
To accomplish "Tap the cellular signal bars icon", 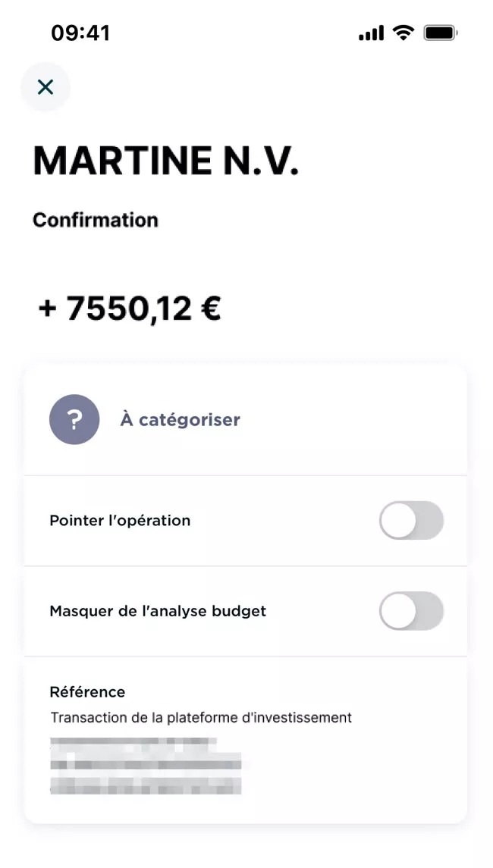I will 371,33.
